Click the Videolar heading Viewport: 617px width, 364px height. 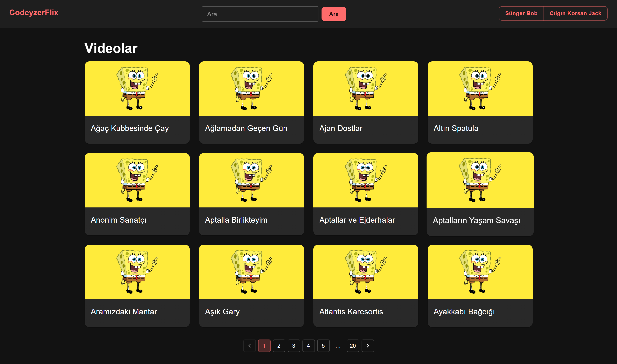(111, 48)
